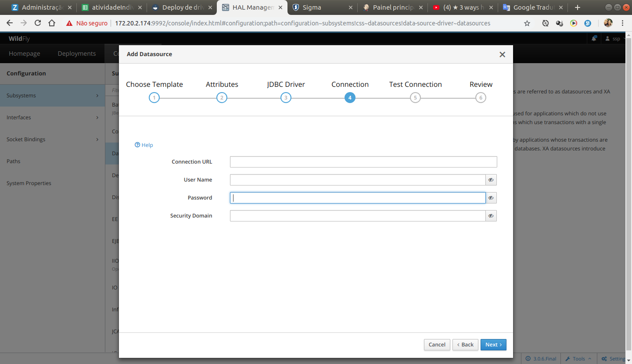
Task: Select Socket Bindings in Configuration sidebar
Action: click(x=53, y=139)
